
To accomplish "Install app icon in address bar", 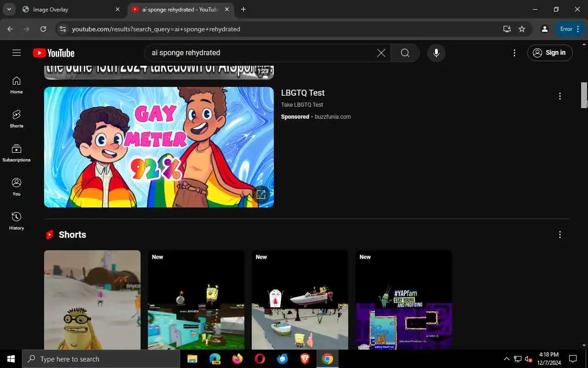I will coord(507,29).
